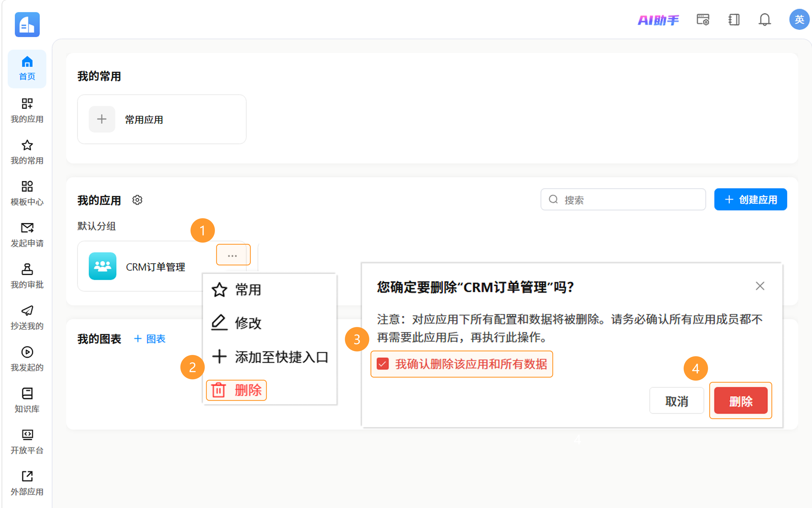Image resolution: width=812 pixels, height=508 pixels.
Task: Open 我的应用 sidebar item
Action: 27,110
